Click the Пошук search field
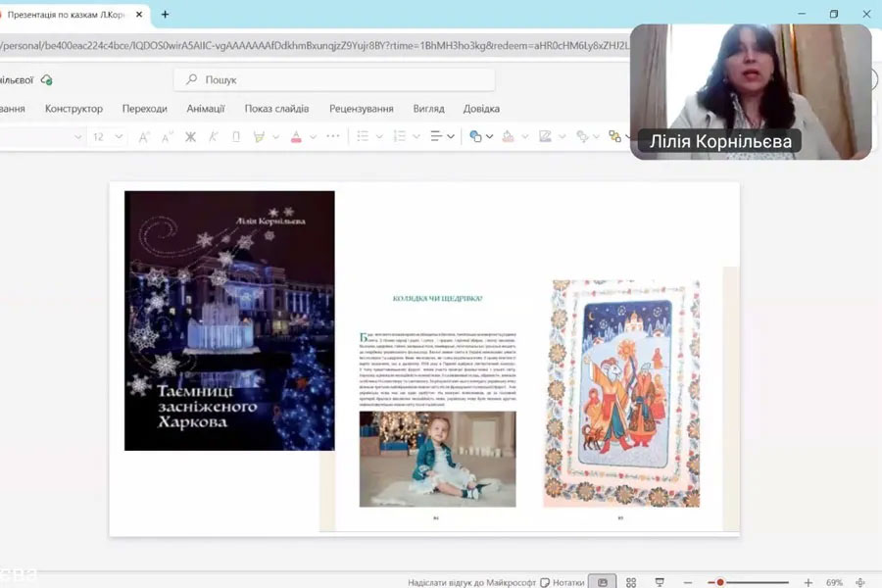 pos(333,79)
